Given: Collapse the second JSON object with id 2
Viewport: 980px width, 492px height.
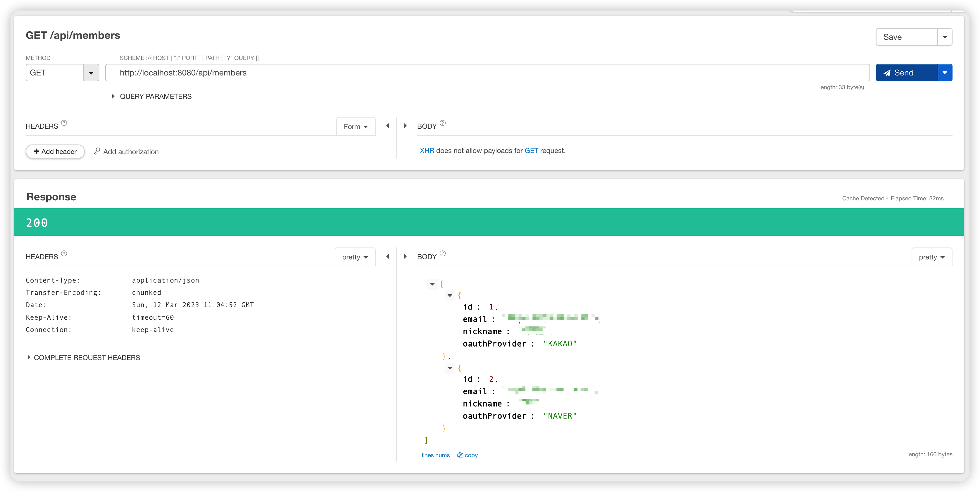Looking at the screenshot, I should [x=450, y=368].
